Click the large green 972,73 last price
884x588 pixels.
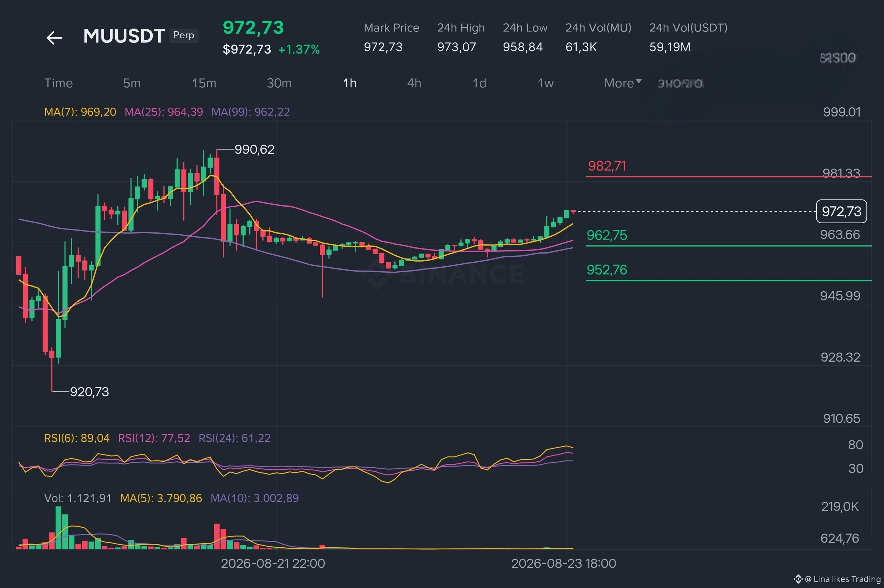(253, 27)
